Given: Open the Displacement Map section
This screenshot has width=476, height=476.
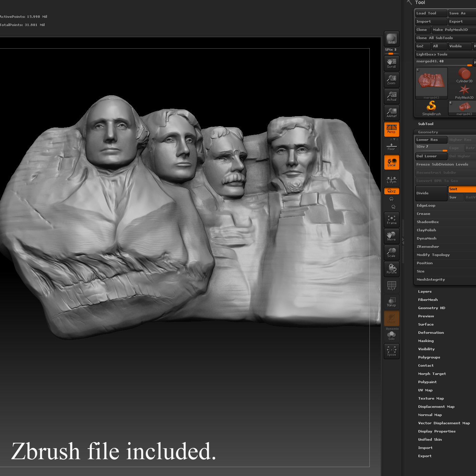Looking at the screenshot, I should 436,407.
